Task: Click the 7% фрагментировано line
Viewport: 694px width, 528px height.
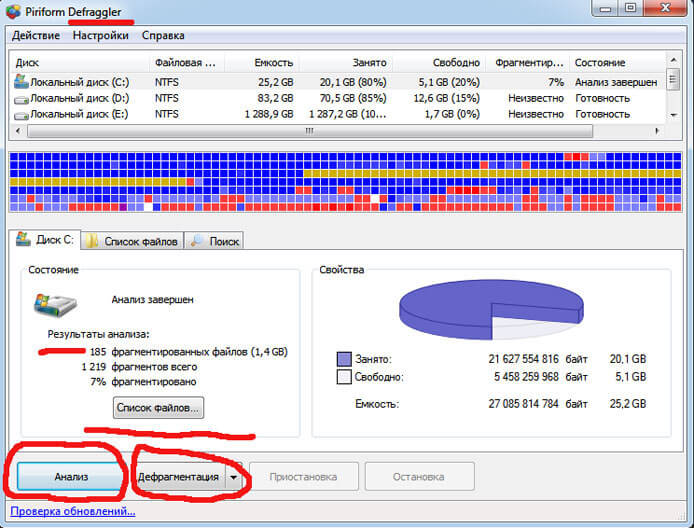Action: pos(143,382)
